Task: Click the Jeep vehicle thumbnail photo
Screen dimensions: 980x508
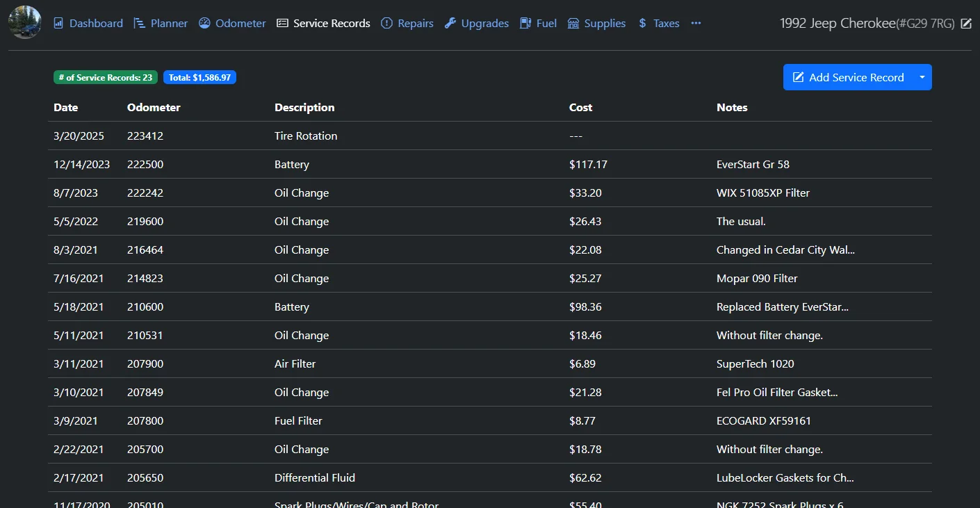Action: click(24, 22)
